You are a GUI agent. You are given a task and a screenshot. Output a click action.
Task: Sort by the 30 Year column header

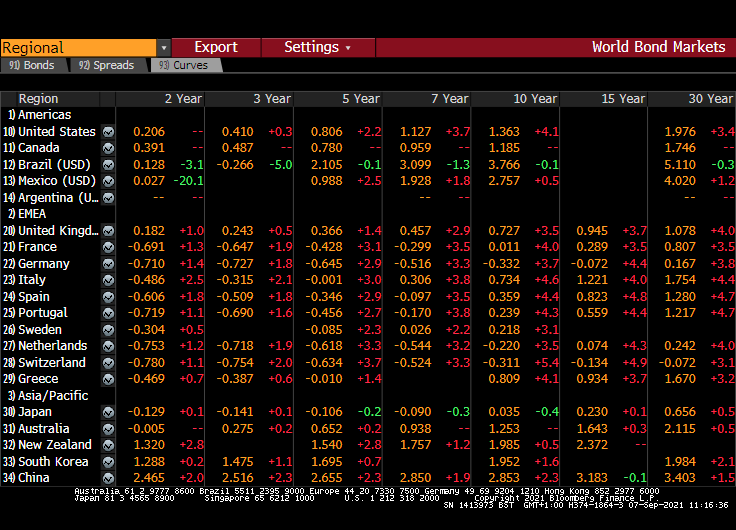692,99
